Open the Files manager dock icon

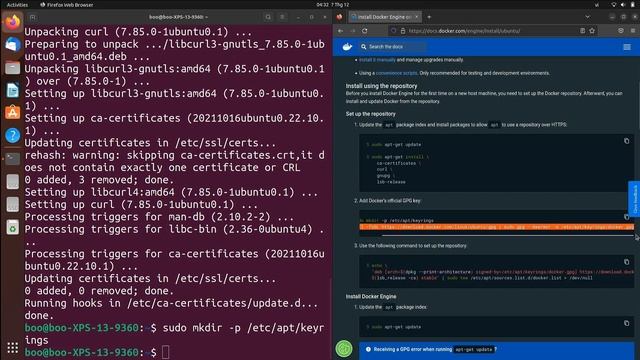click(13, 67)
